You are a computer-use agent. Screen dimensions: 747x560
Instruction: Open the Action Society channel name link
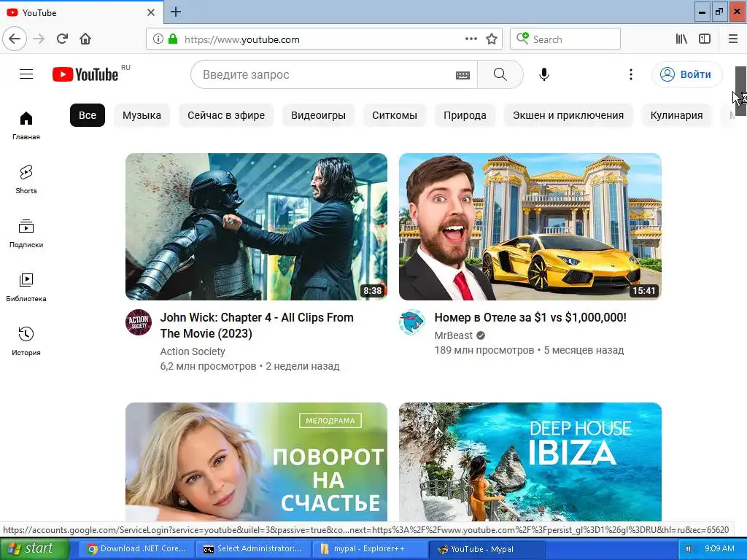click(x=193, y=351)
